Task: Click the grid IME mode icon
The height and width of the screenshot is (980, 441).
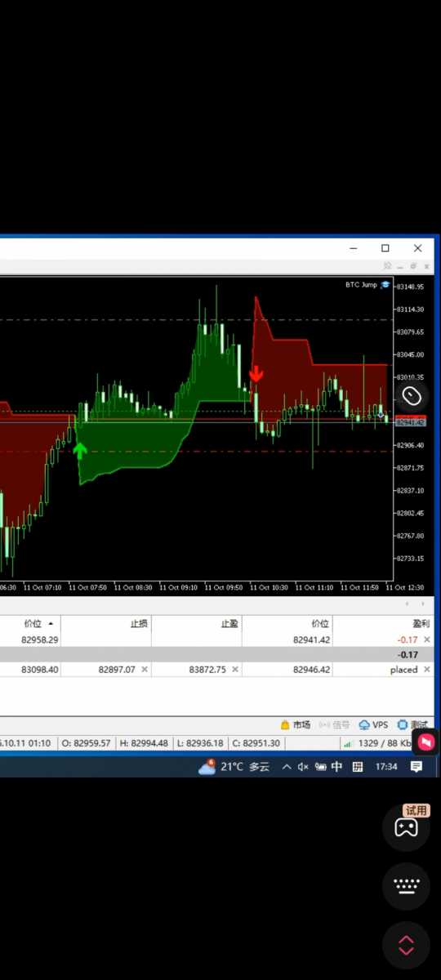Action: point(358,767)
